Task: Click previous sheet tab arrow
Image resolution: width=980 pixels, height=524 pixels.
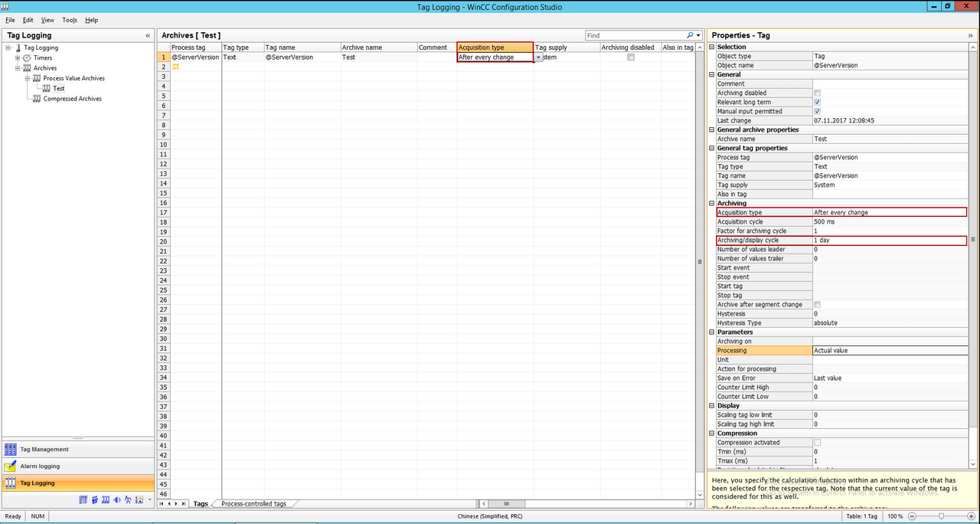Action: coord(169,503)
